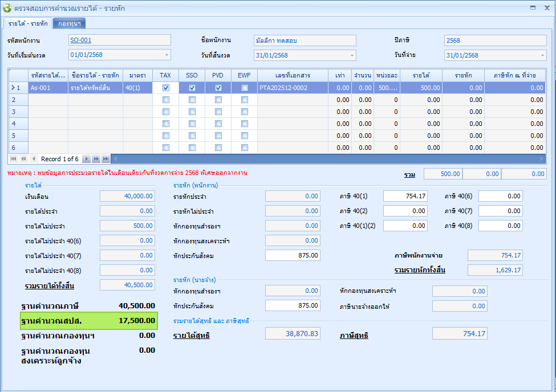Click the PVD column header
The width and height of the screenshot is (556, 392).
218,75
